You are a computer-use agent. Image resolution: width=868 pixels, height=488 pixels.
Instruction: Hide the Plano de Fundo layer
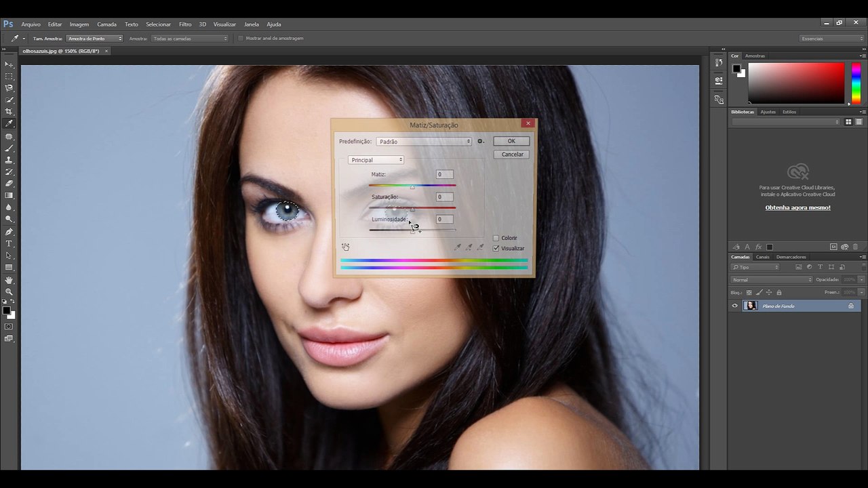coord(734,306)
